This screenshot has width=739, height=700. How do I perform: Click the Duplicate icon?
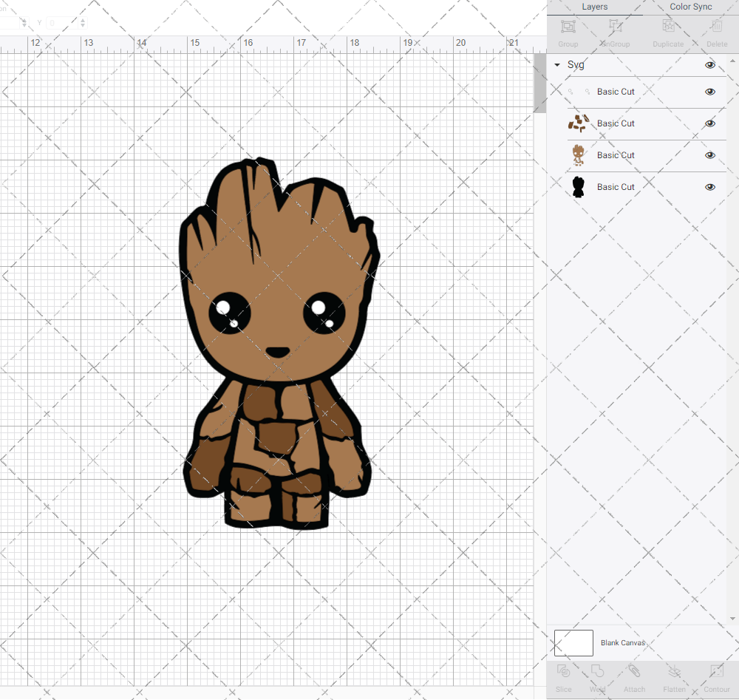[x=668, y=27]
